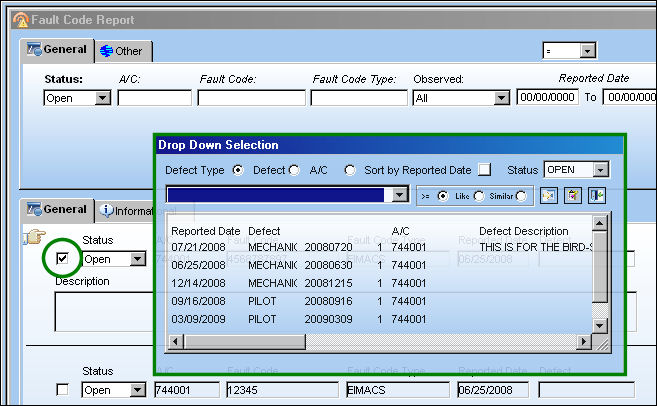657x406 pixels.
Task: Click the Reported Date To field
Action: click(630, 97)
